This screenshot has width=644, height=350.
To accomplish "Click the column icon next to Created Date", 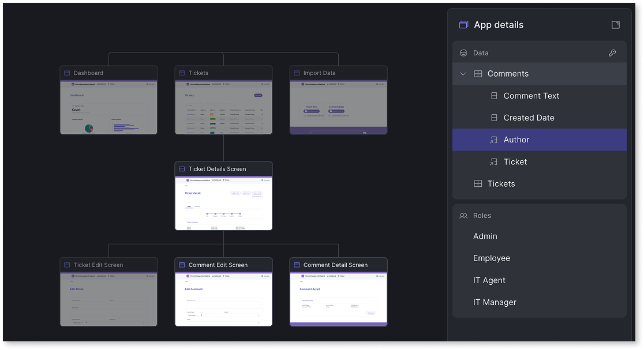I will tap(494, 118).
